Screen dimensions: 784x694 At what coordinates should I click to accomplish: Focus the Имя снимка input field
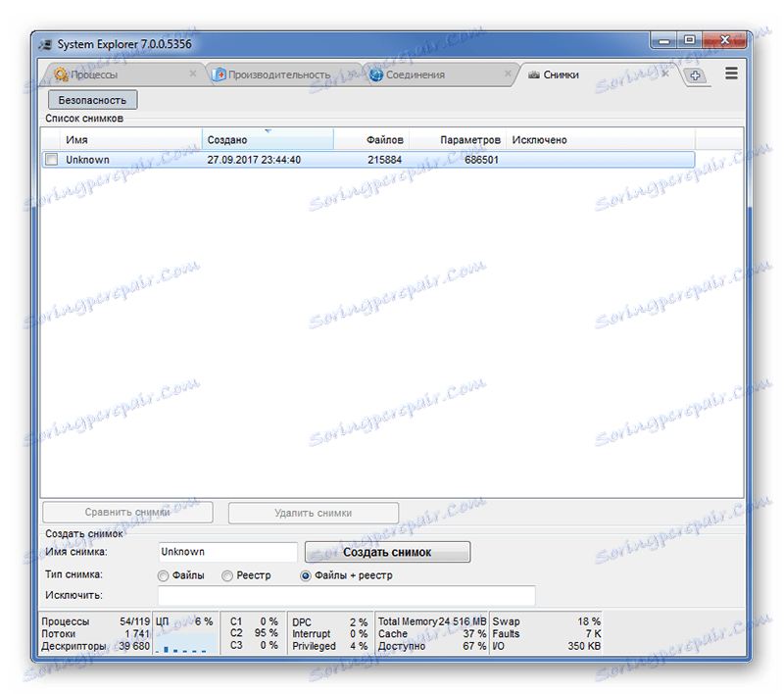point(228,552)
